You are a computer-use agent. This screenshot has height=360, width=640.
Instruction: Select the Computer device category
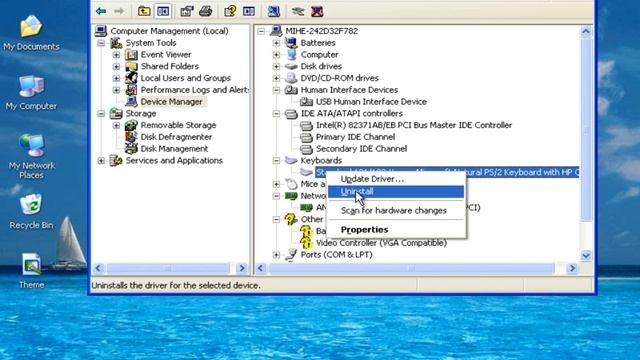pos(319,54)
